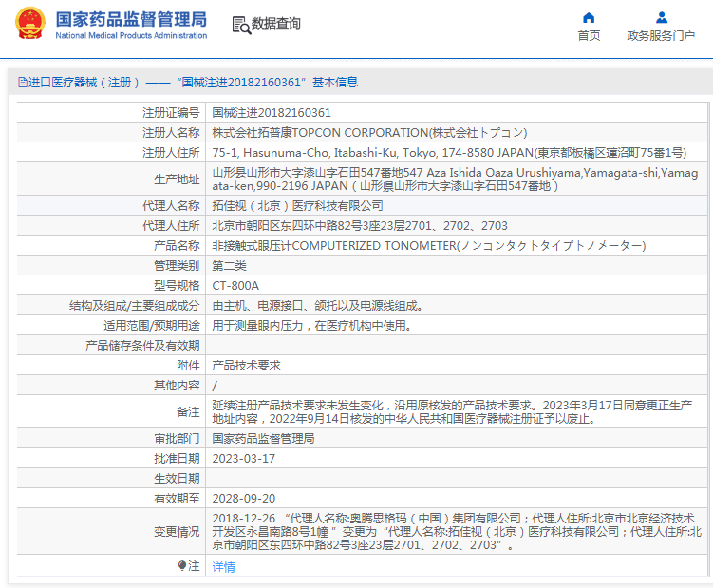713x588 pixels.
Task: Click the 首页 home icon
Action: coord(589,18)
